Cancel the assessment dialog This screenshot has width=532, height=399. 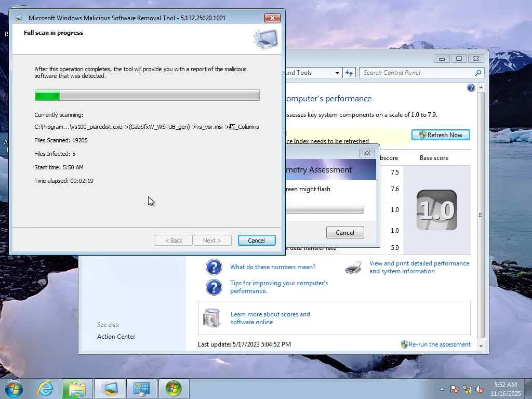(345, 232)
